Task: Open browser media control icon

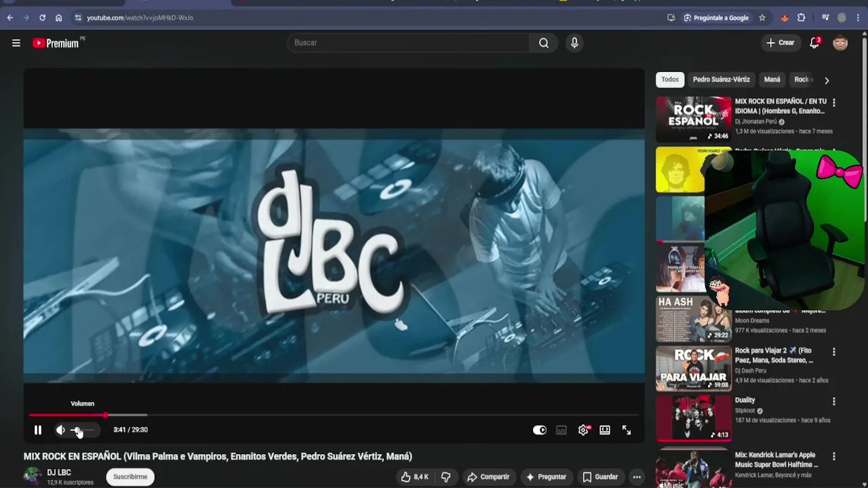Action: click(x=825, y=18)
